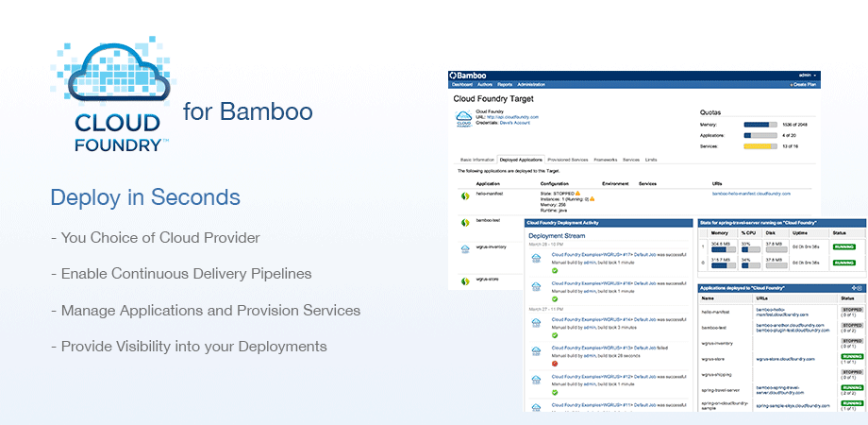
Task: Click the red failed icon for build #13
Action: (555, 364)
